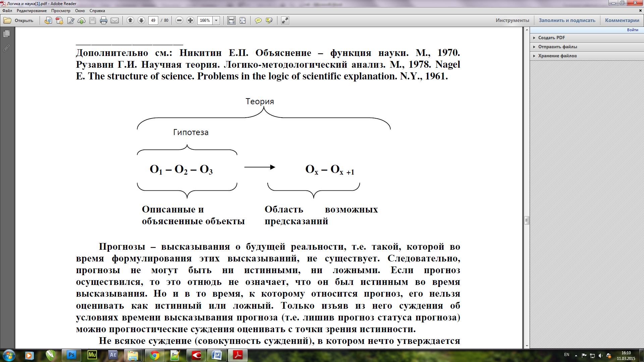Open Microsoft Word from the taskbar
The image size is (644, 362).
pyautogui.click(x=217, y=355)
